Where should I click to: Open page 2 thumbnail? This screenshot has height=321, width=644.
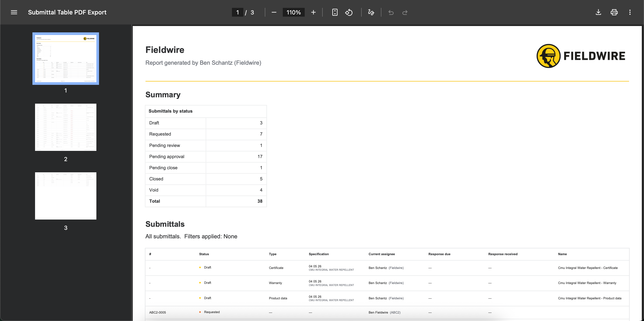tap(65, 127)
